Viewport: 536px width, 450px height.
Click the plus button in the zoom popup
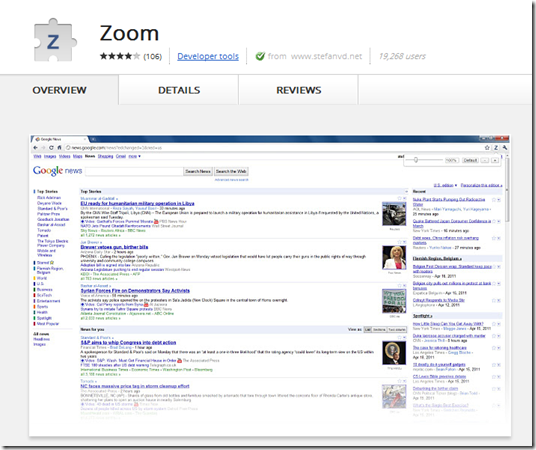495,160
